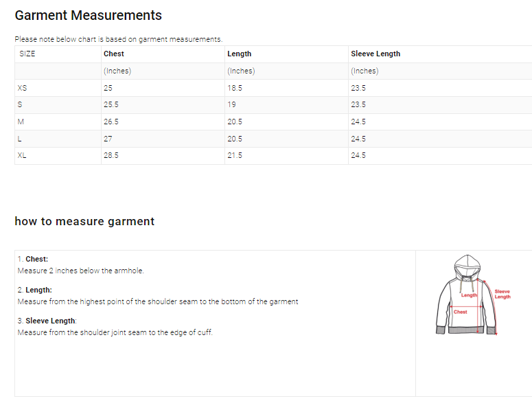This screenshot has height=401, width=532.
Task: Click the 'Measure 2 inches below the armhole' text
Action: pos(80,271)
